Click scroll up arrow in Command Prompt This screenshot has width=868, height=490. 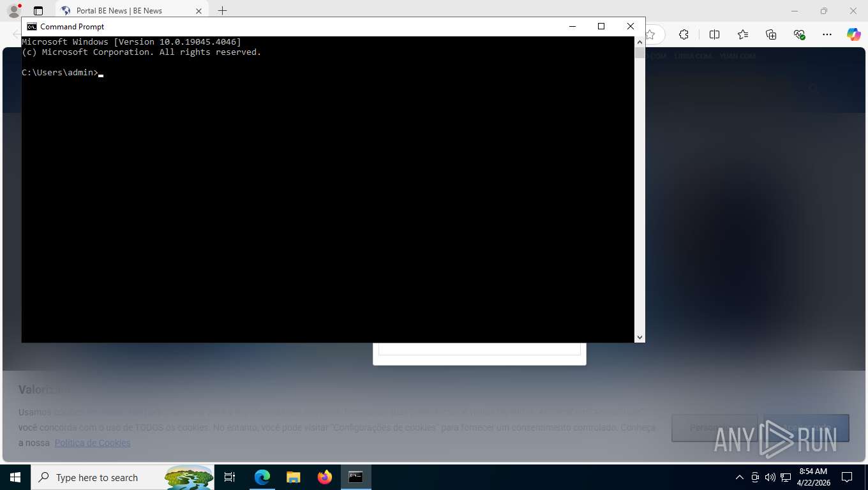tap(640, 41)
